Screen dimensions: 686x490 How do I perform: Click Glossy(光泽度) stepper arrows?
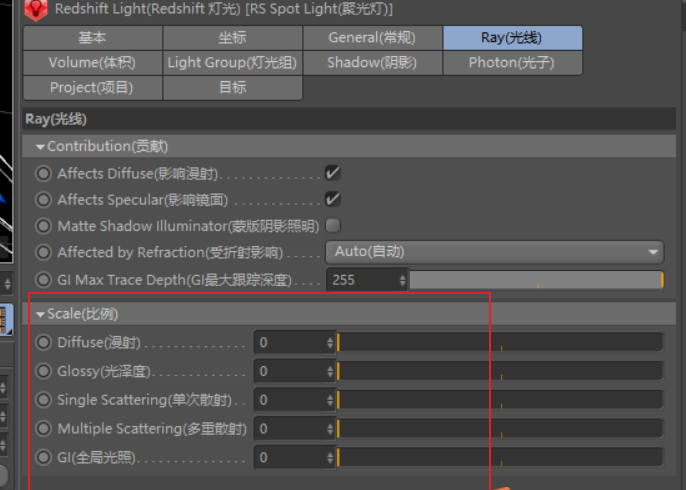[x=330, y=371]
